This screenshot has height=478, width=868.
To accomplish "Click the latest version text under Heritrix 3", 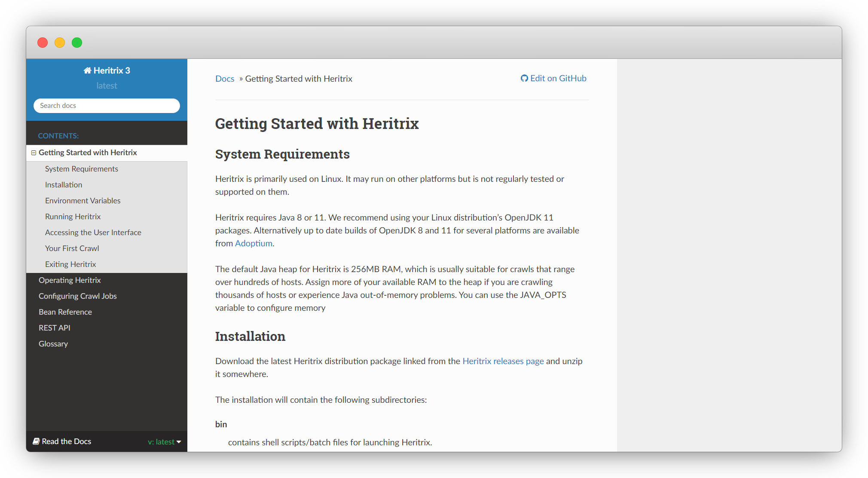I will 107,86.
